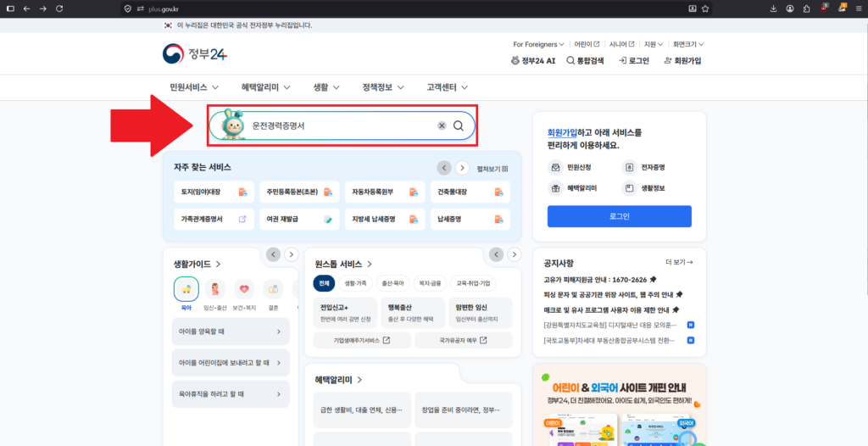Click the search magnifier icon in the search box

point(458,125)
